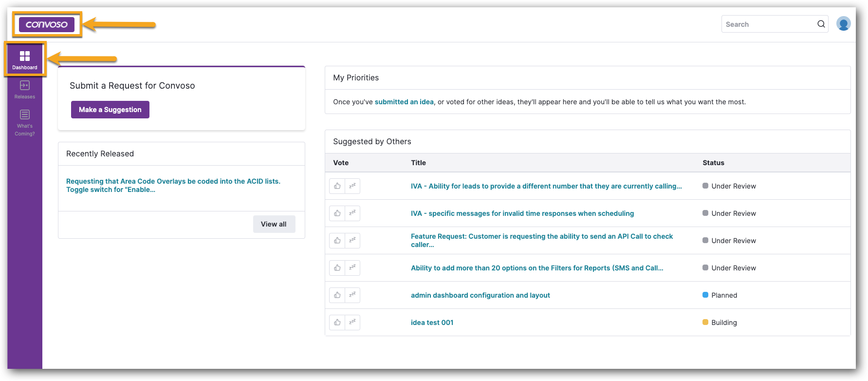Snooze the Filters for Reports idea
This screenshot has width=868, height=381.
tap(352, 268)
